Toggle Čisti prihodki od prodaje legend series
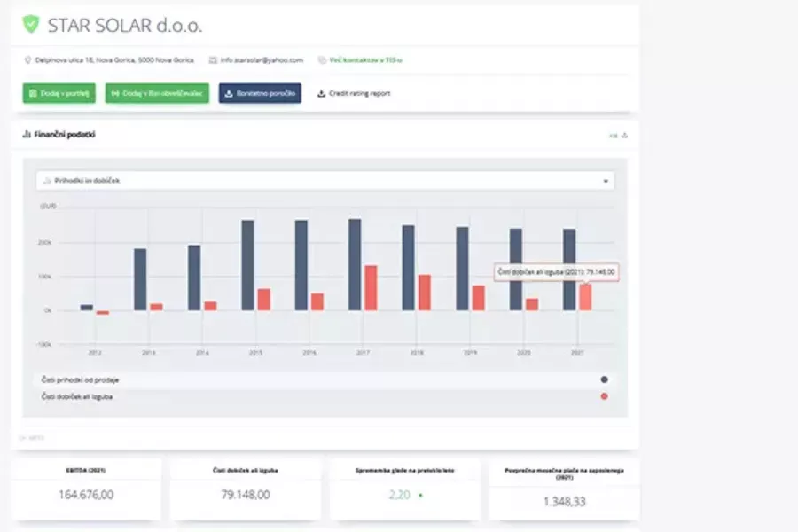 click(x=79, y=379)
